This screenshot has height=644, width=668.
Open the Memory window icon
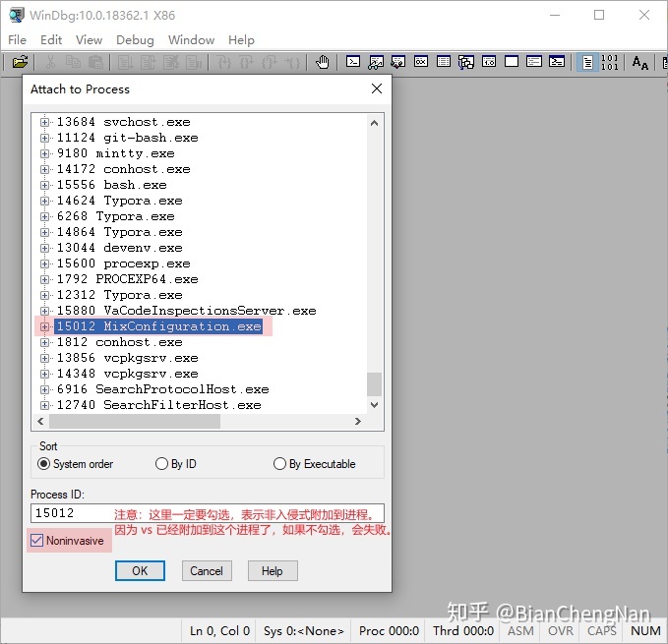444,62
